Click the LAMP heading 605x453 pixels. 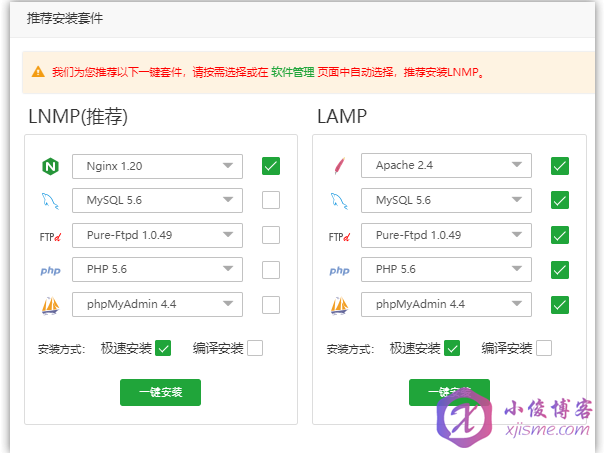pyautogui.click(x=342, y=116)
